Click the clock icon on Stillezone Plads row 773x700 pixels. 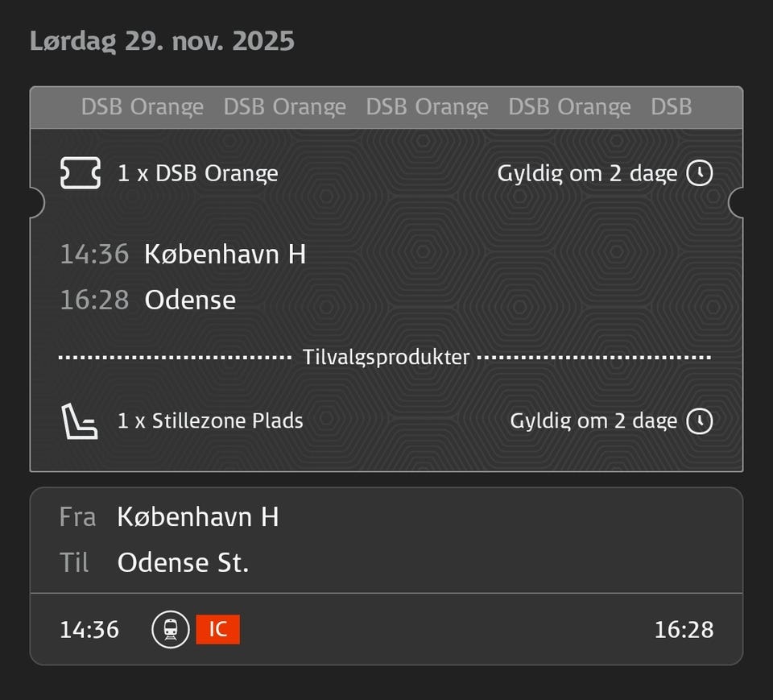pos(699,420)
